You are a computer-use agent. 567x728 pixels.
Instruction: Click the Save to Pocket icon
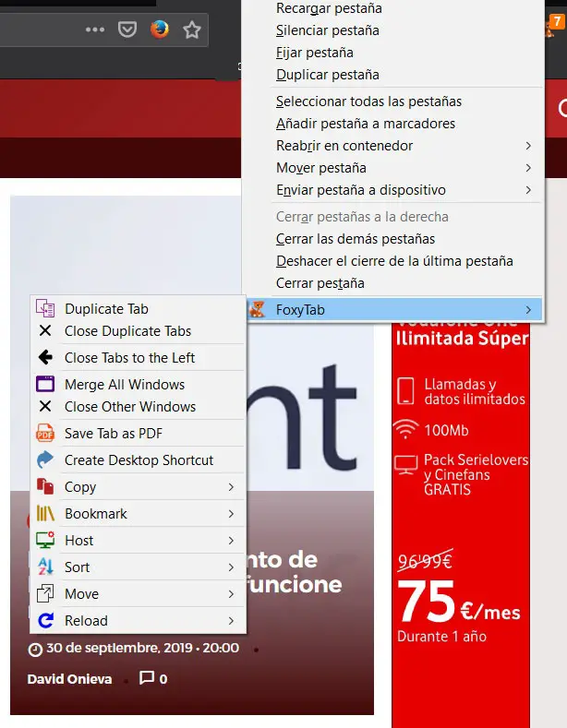[x=127, y=30]
